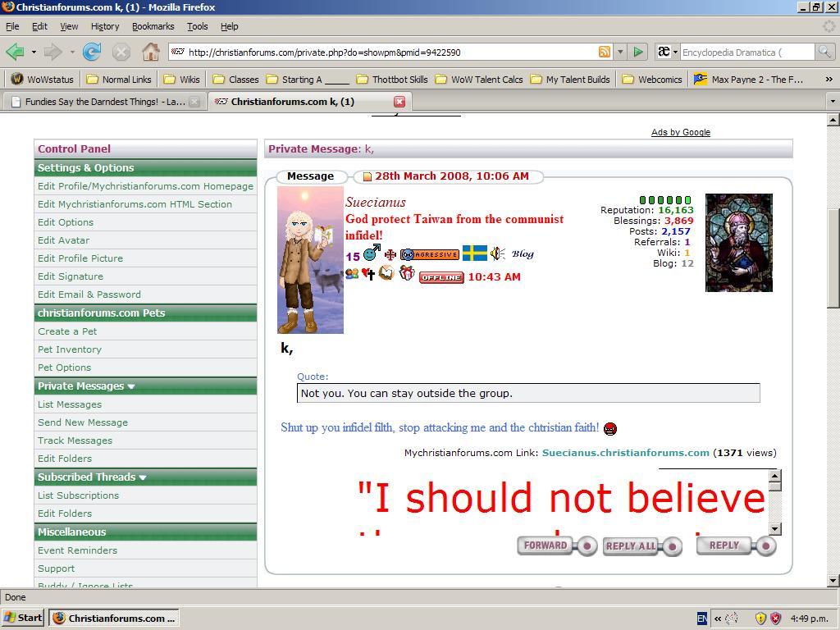The height and width of the screenshot is (630, 840).
Task: Click the Reload page icon
Action: pyautogui.click(x=92, y=52)
